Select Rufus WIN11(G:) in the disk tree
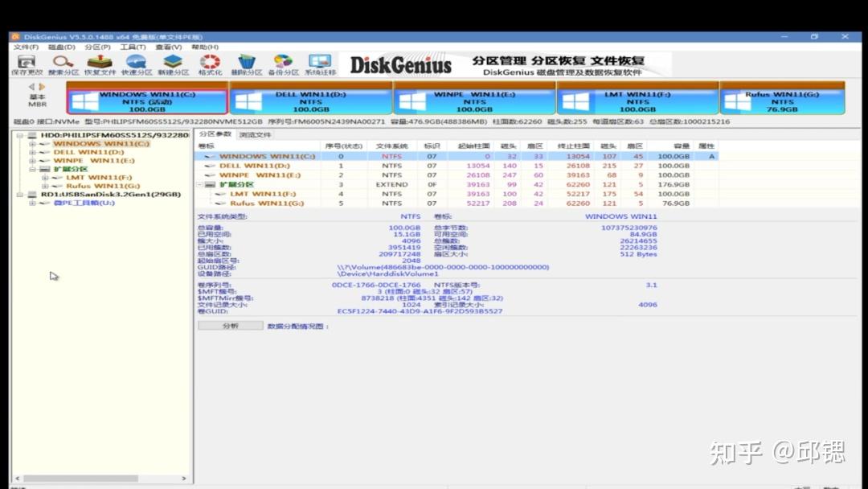Screen dimensions: 868x489 (x=103, y=186)
